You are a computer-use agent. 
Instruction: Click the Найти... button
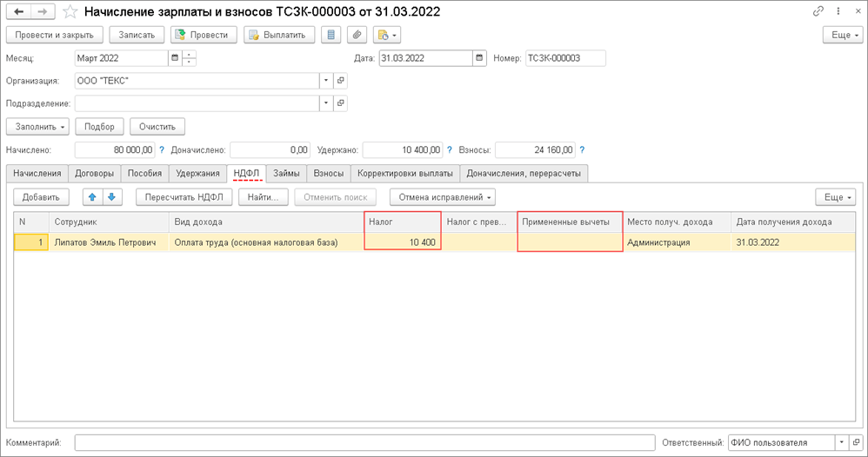[x=263, y=197]
